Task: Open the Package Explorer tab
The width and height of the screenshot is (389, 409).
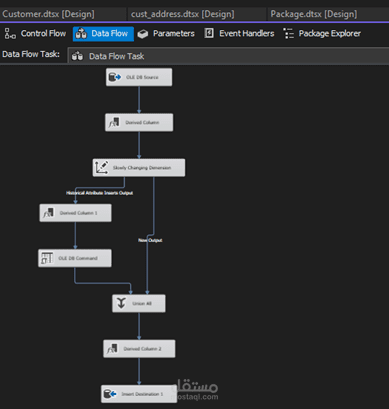Action: [x=322, y=34]
